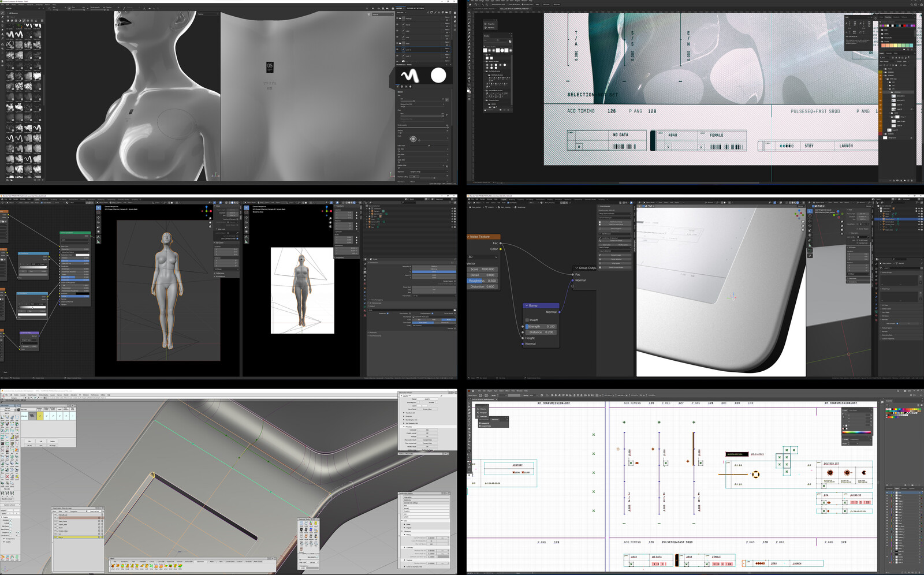Screen dimensions: 924x575
Task: Click the brush angle dial in Substance Properties
Action: (413, 139)
